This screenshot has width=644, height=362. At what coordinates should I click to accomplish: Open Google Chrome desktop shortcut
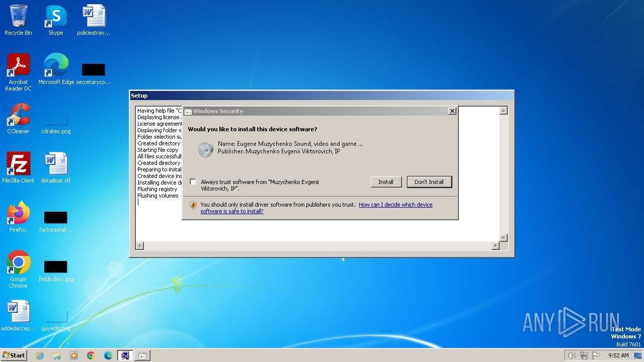18,269
